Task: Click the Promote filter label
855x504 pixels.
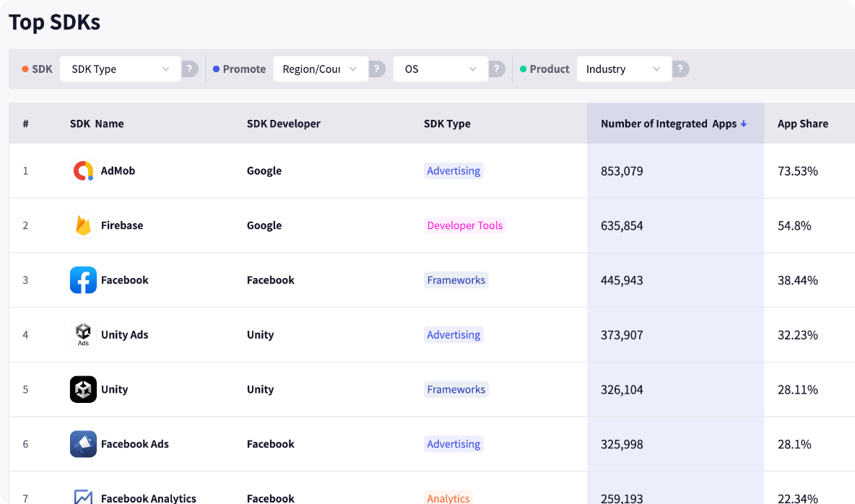Action: tap(244, 69)
